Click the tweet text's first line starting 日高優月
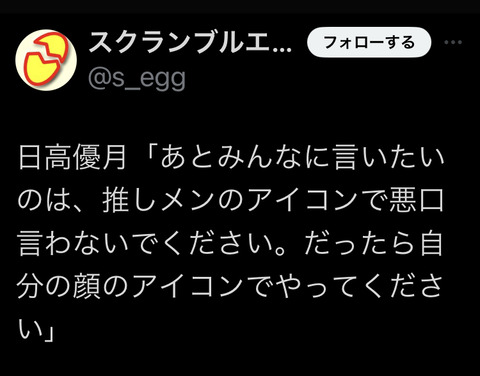 pos(231,157)
